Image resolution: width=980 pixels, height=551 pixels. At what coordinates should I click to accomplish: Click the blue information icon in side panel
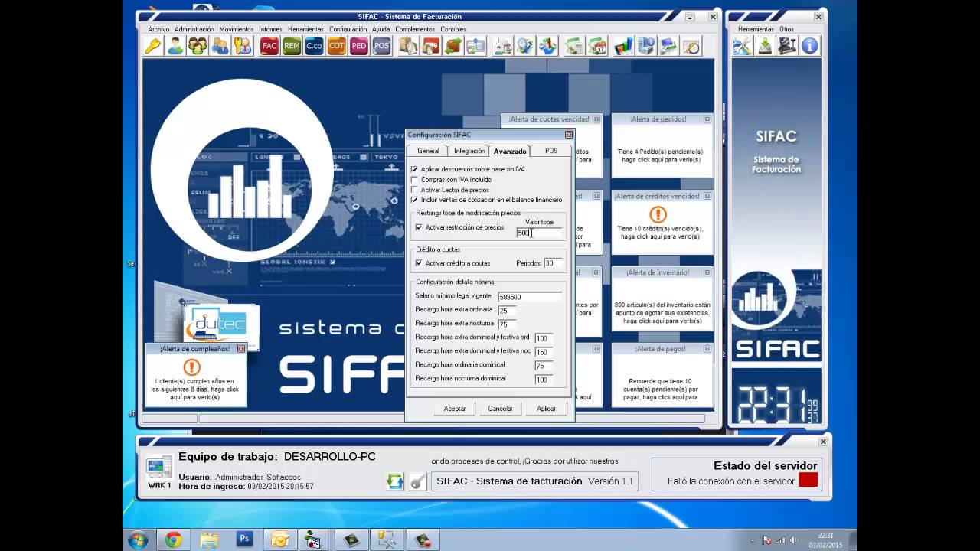coord(809,46)
